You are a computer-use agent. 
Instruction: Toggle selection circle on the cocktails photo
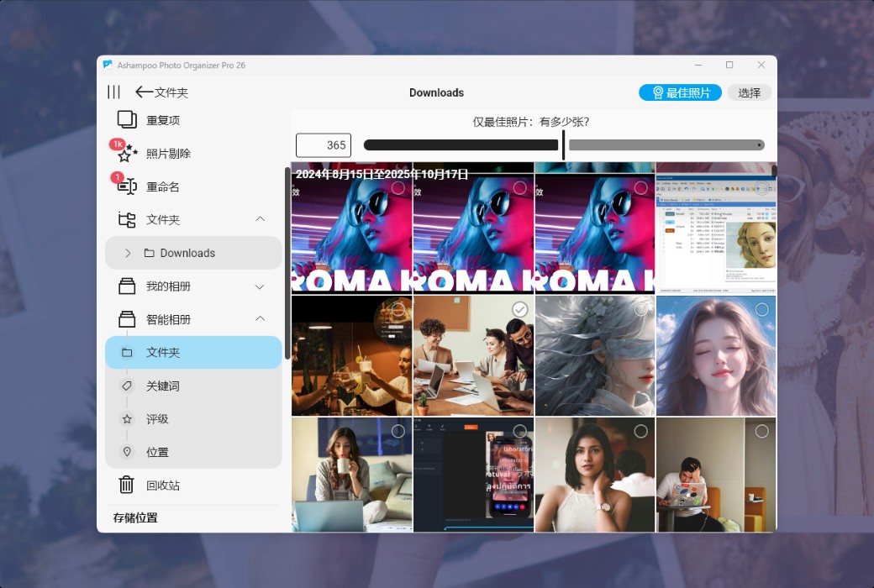click(x=398, y=310)
